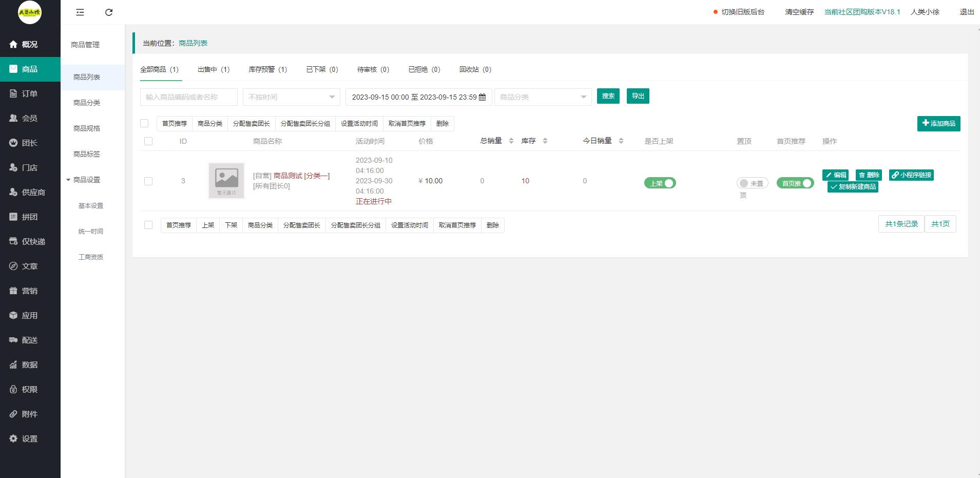Select the 营销 marketing gift icon

click(13, 291)
